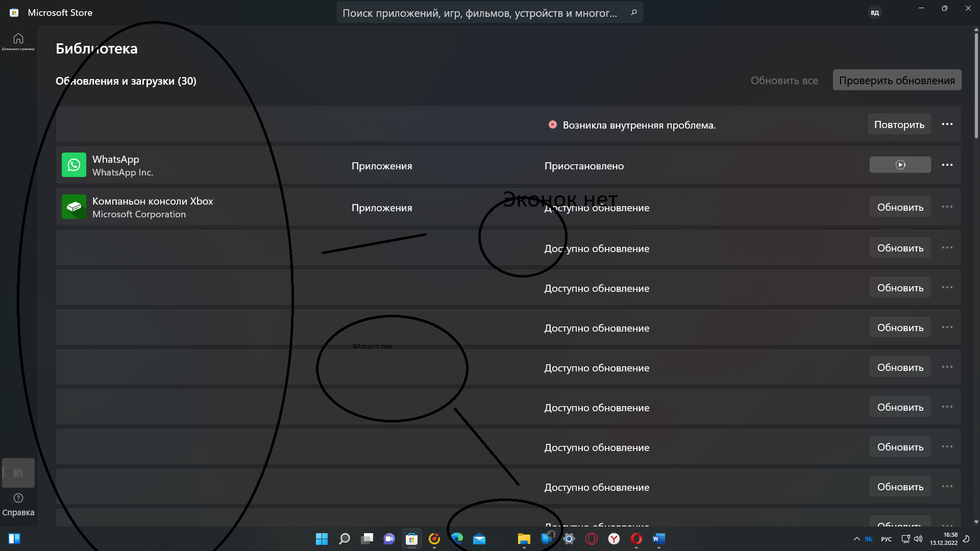Click Обновить все to update all apps

(784, 80)
